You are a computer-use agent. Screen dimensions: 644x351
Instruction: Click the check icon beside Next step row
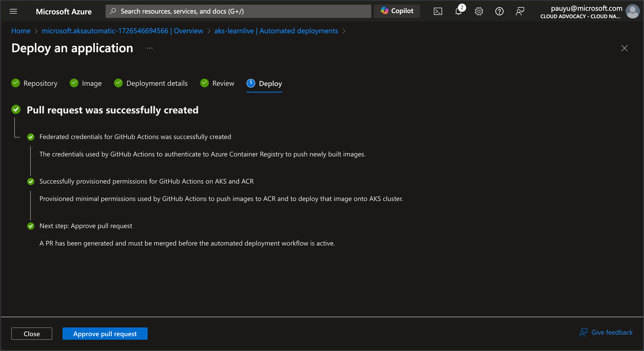tap(31, 226)
